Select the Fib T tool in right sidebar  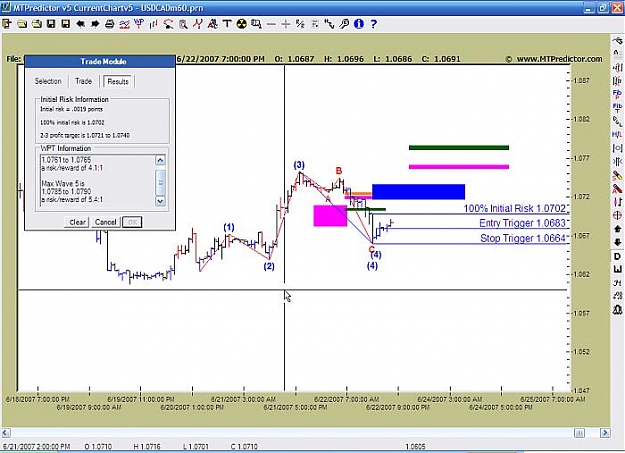[x=617, y=107]
